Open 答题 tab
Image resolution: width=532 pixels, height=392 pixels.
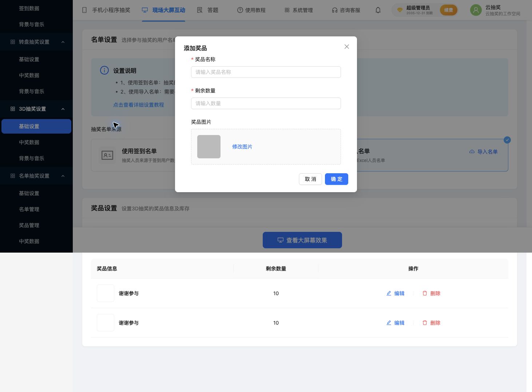207,10
